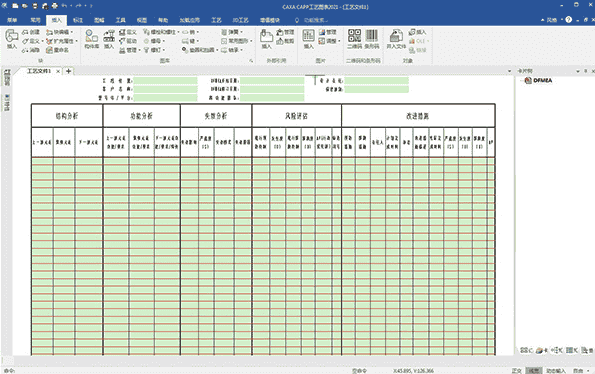
Task: Click the QR code (二维码) icon
Action: 354,36
